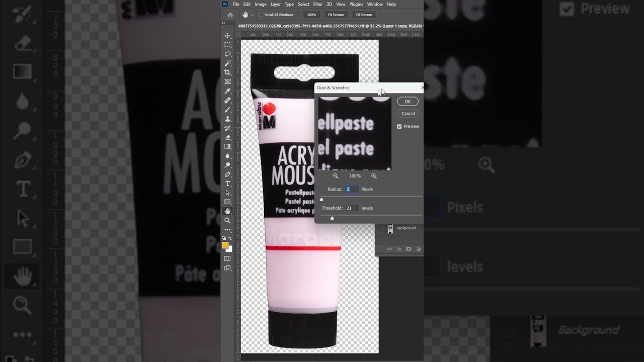The height and width of the screenshot is (362, 644).
Task: Open the Help menu
Action: 391,4
